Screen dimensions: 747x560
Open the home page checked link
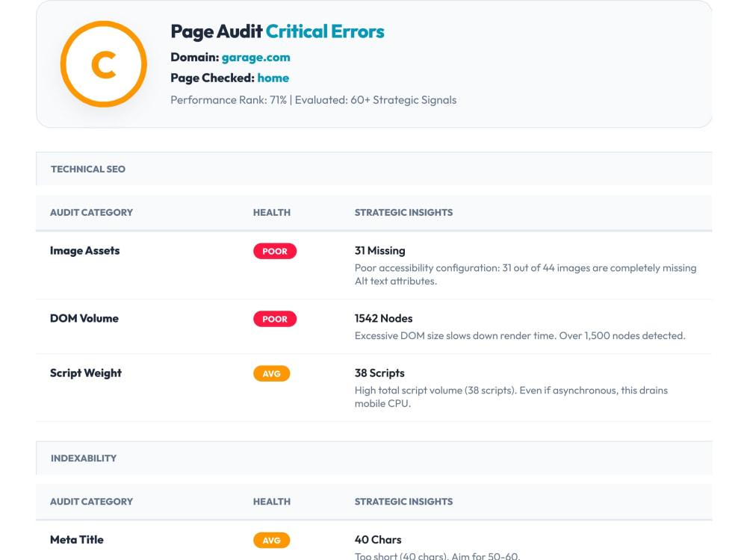pos(273,78)
